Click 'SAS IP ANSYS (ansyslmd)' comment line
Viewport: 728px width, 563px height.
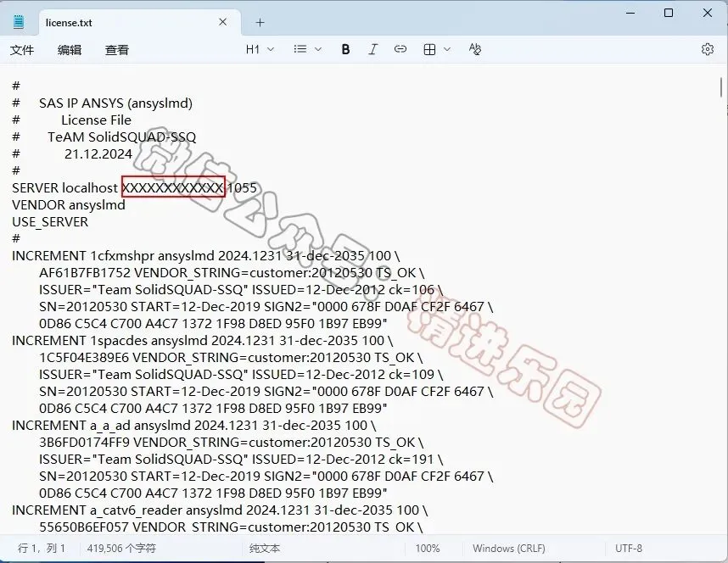115,103
